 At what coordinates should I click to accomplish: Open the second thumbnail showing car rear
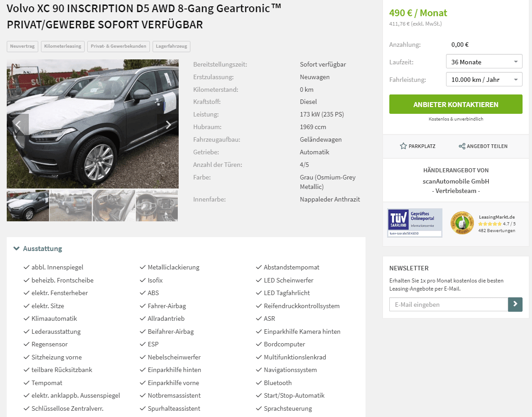click(x=71, y=206)
